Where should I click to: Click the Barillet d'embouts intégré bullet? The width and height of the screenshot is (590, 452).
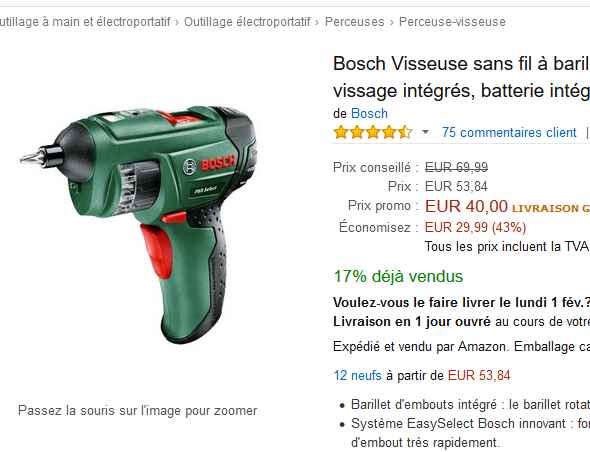point(465,405)
